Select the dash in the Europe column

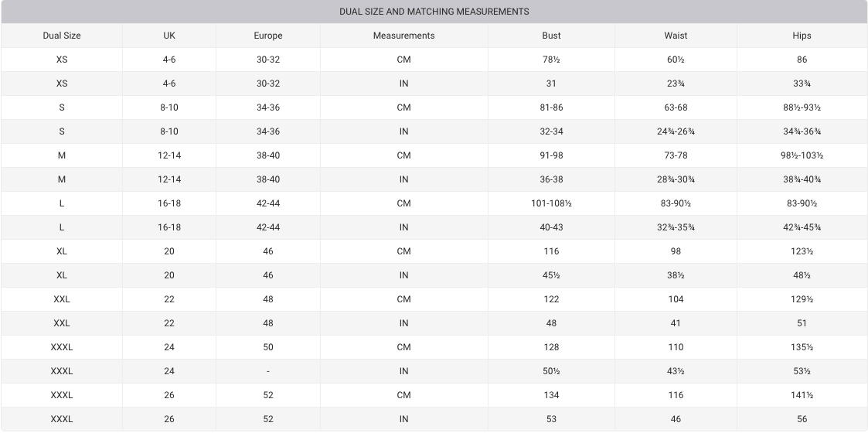pyautogui.click(x=268, y=371)
